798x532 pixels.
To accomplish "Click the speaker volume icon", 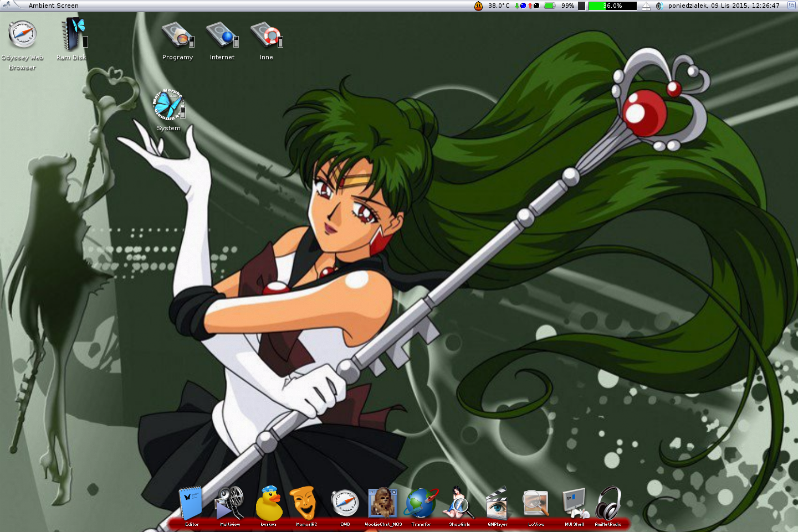I will click(659, 6).
